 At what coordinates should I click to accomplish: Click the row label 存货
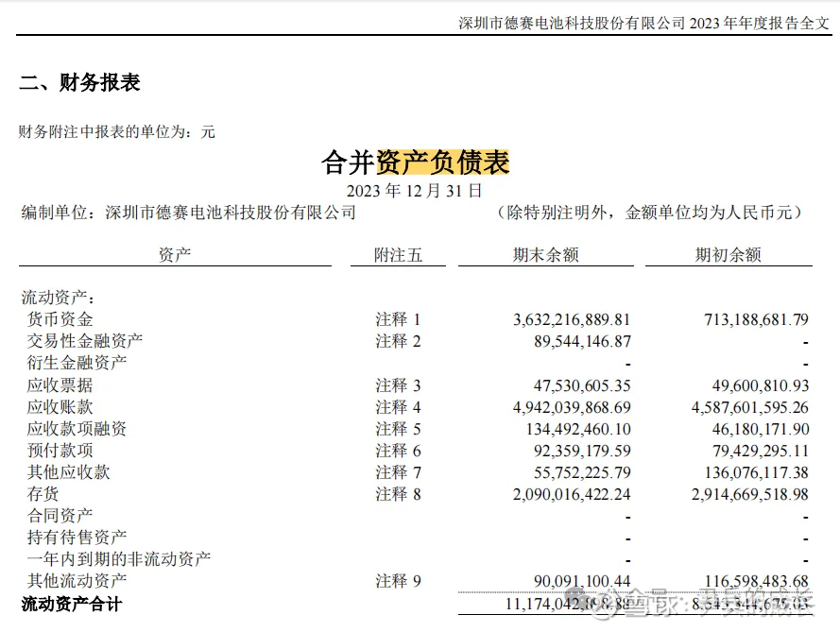click(43, 494)
